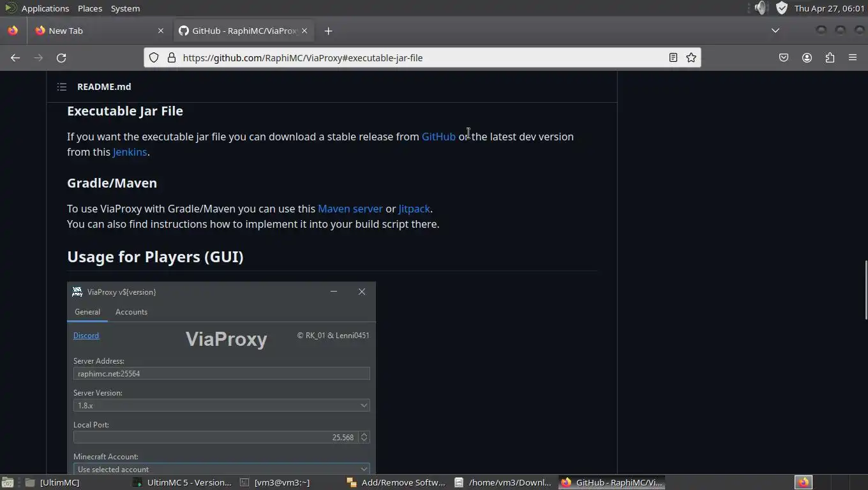
Task: Click the ViaProxy screenshot image title
Action: [121, 292]
